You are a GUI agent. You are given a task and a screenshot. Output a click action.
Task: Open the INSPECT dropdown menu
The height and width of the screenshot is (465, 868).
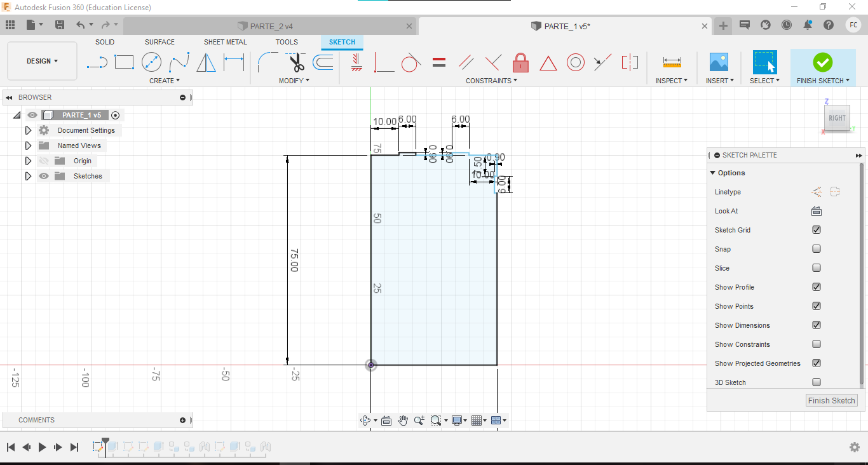[x=672, y=81]
